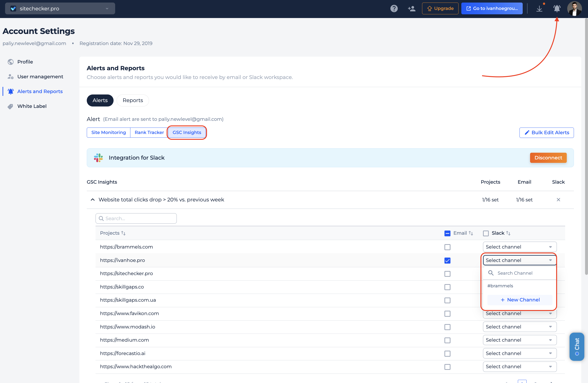Collapse the Website total clicks drop row

click(x=93, y=200)
